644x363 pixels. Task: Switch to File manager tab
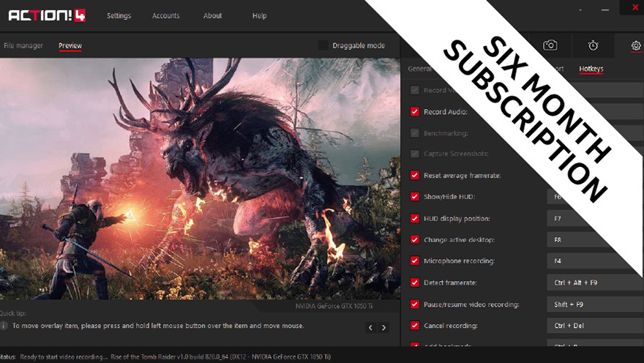23,45
